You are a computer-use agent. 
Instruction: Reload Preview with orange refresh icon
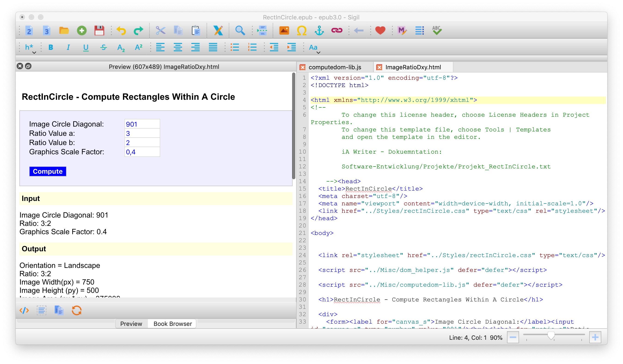77,310
